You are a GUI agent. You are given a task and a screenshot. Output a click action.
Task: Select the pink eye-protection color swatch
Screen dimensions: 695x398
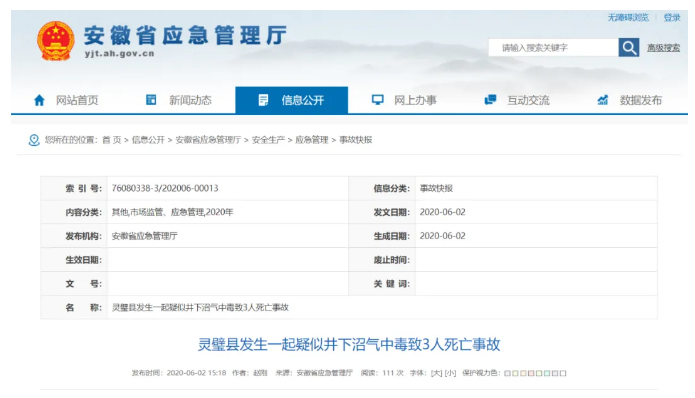531,373
